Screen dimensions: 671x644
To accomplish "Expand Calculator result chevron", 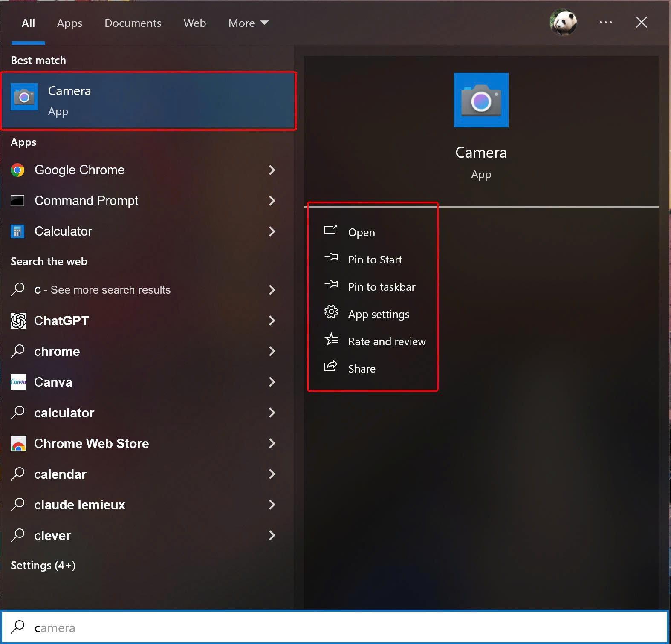I will pos(272,231).
